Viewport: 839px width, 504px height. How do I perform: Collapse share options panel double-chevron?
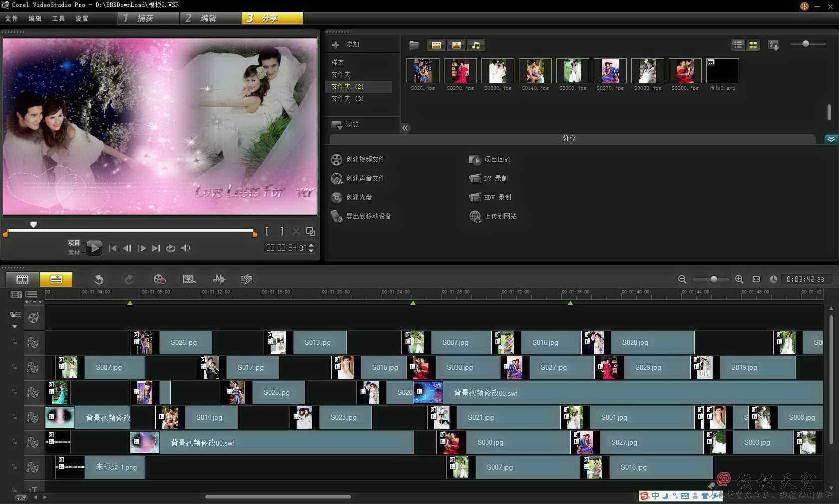[831, 139]
